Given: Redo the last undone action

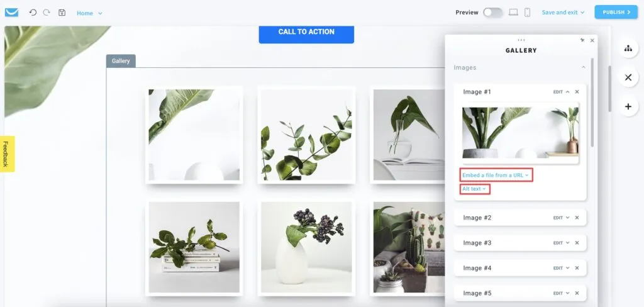Looking at the screenshot, I should [47, 13].
